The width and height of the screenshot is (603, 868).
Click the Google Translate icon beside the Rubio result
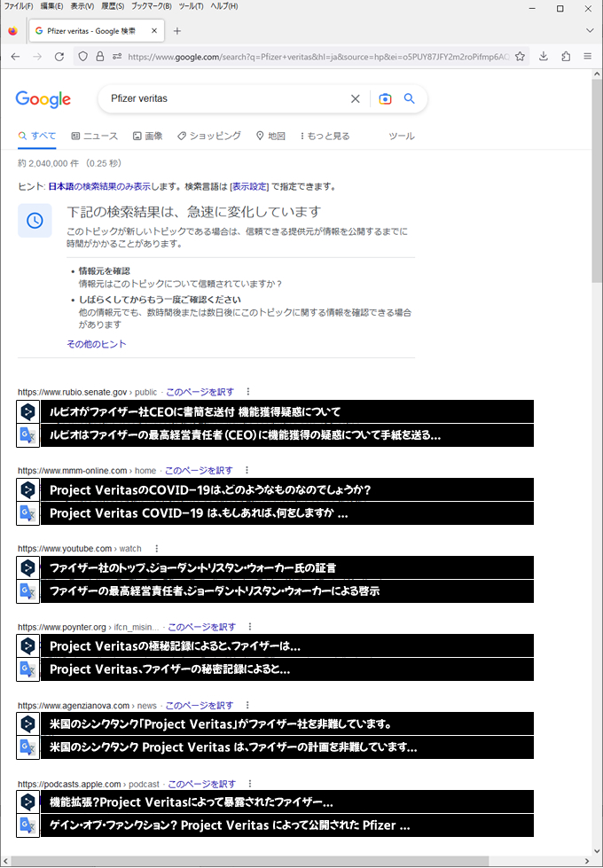point(28,435)
